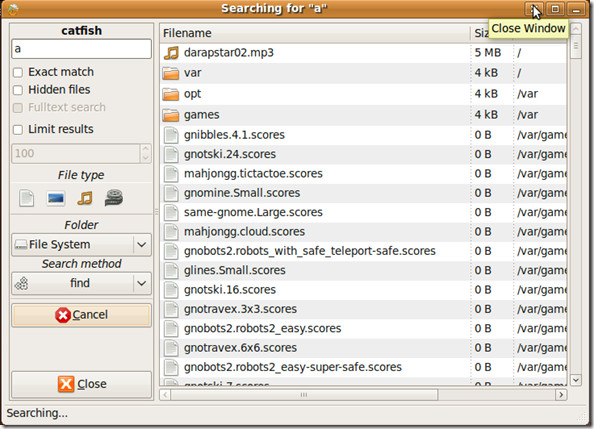Click the search term input field
This screenshot has width=594, height=429.
pos(81,49)
